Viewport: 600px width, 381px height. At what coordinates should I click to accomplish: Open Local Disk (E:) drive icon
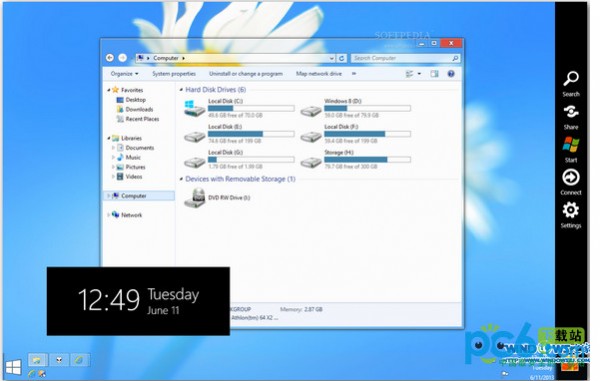coord(194,136)
